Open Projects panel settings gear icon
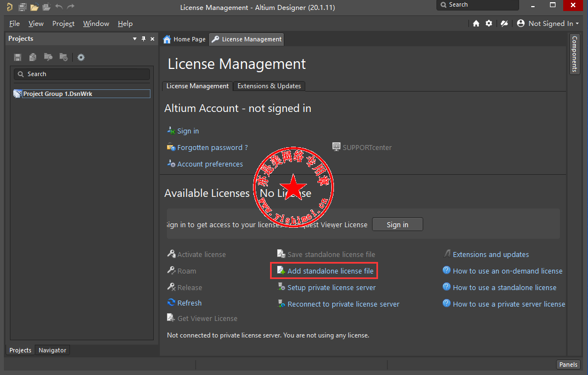Viewport: 588px width, 375px height. [x=81, y=57]
